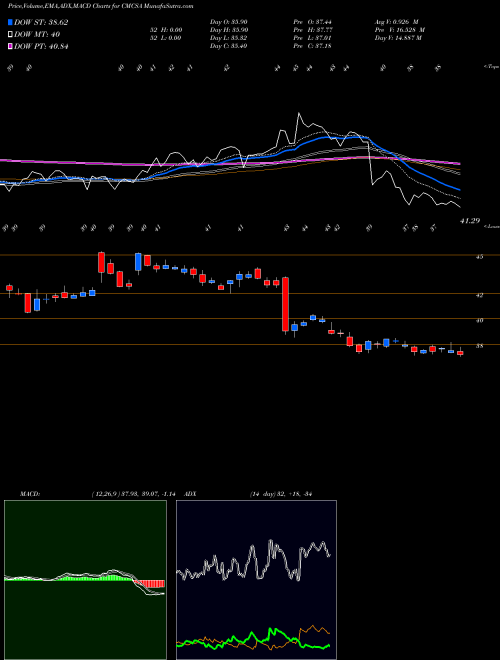Click the 'Avg V: 0.926 M' value
Image resolution: width=500 pixels, height=660 pixels.
pos(397,22)
